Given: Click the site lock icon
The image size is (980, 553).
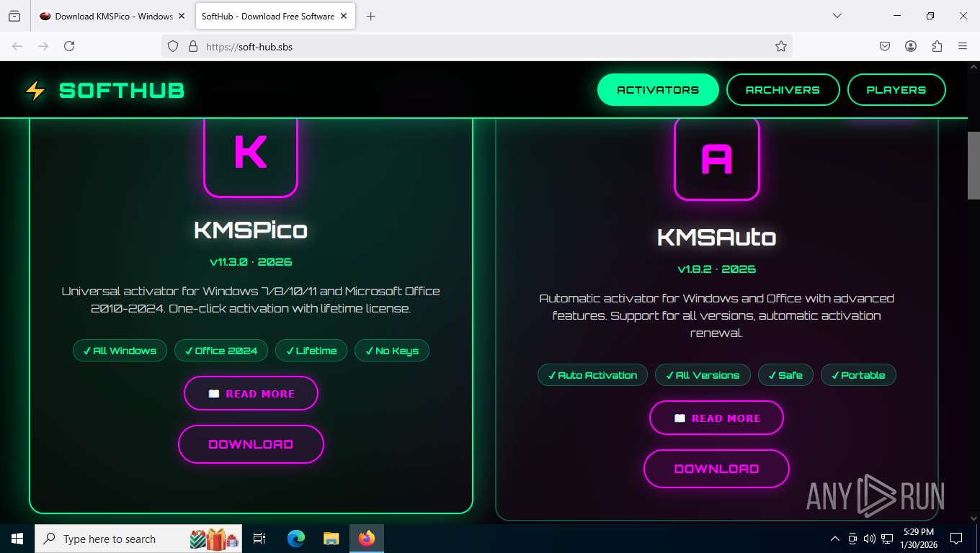Looking at the screenshot, I should 192,46.
